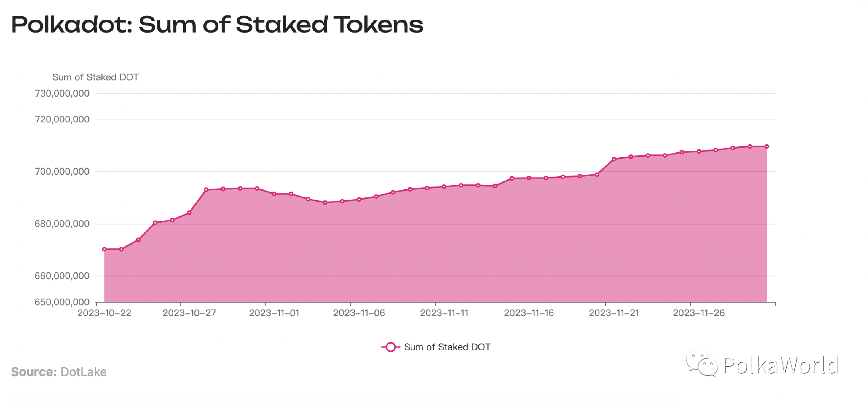Click the 2023-11-11 x-axis label
Screen dimensions: 868x402
point(444,313)
